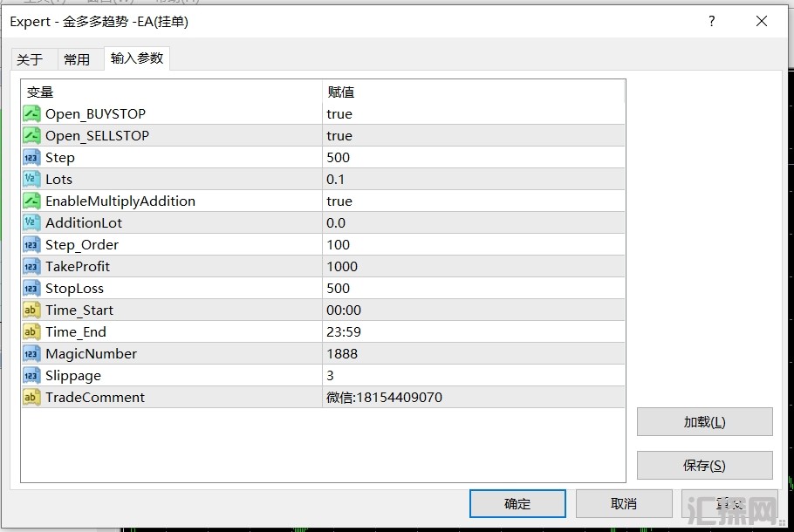Click the integer icon beside Step

[x=31, y=157]
